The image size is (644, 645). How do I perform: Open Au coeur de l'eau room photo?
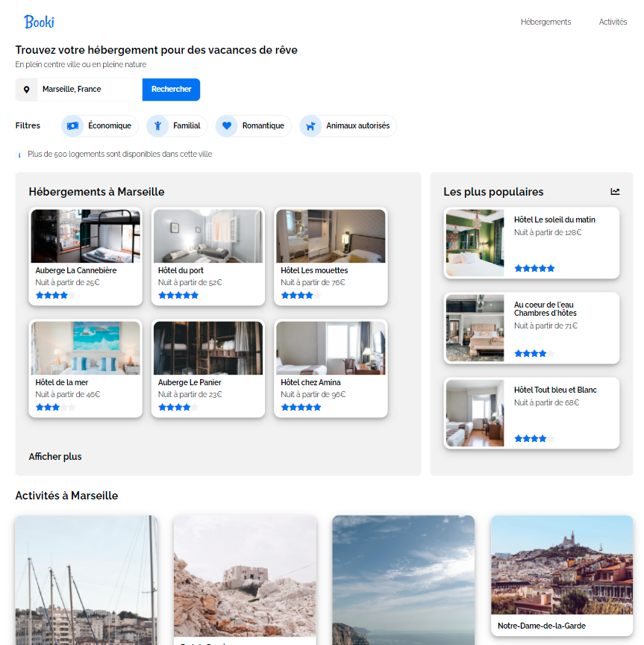(475, 328)
